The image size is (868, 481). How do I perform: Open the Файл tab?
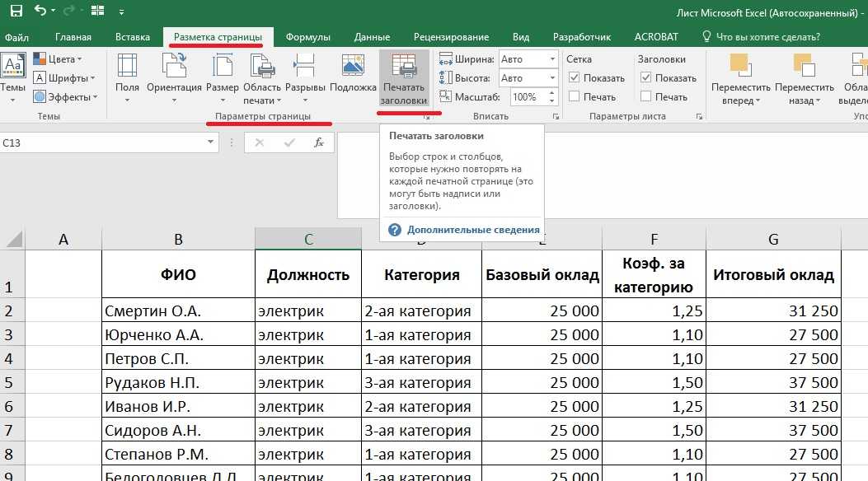[x=16, y=37]
